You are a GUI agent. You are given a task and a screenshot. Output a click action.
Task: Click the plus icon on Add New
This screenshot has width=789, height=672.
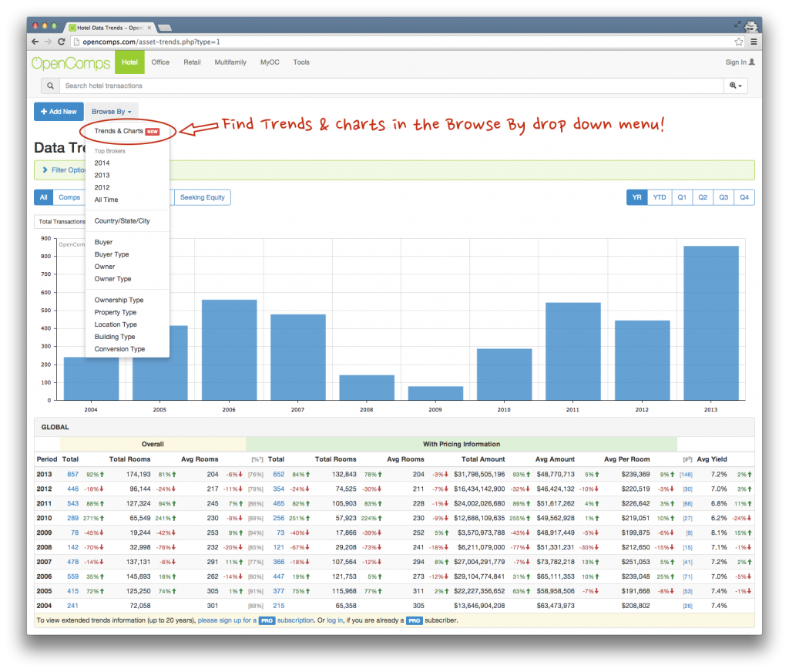pyautogui.click(x=44, y=111)
